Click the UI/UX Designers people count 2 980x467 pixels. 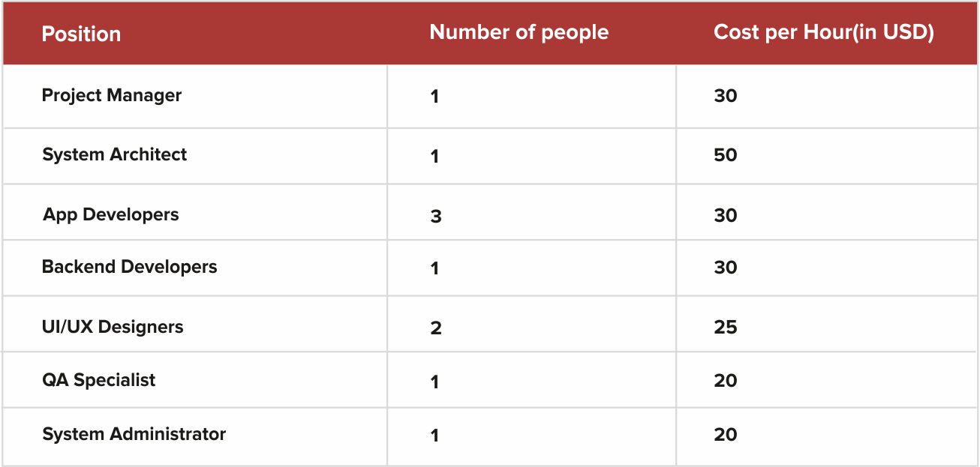tap(436, 328)
